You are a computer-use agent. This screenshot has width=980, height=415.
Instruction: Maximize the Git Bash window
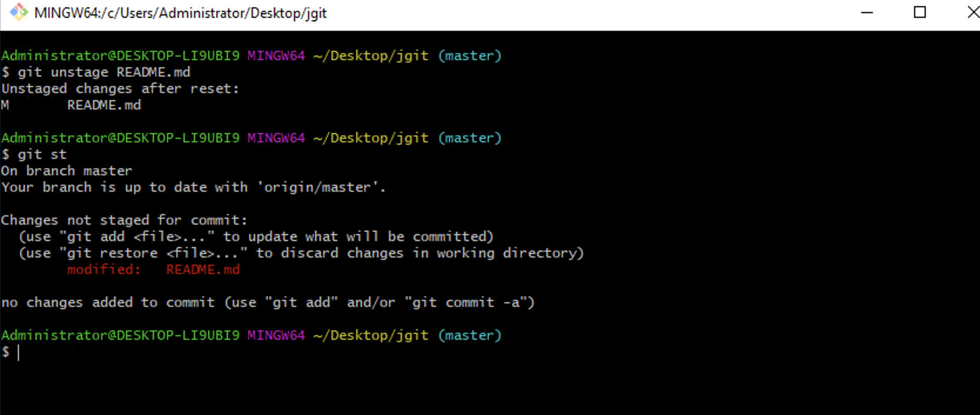pyautogui.click(x=920, y=12)
